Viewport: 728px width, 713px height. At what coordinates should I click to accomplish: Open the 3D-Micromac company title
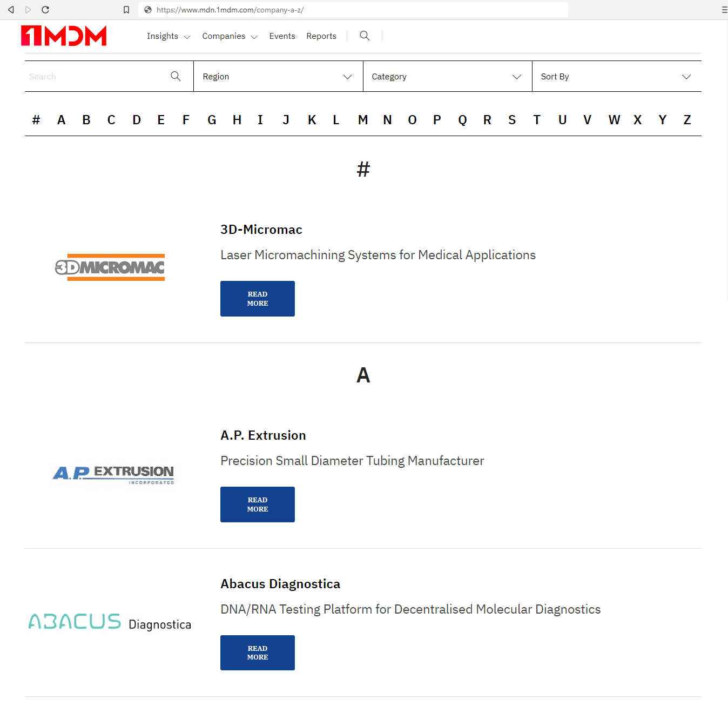[261, 230]
